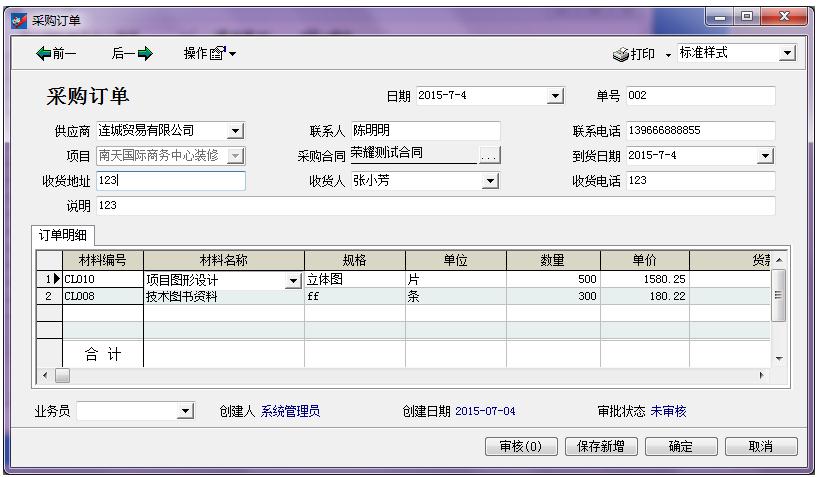Open the 操作 menu in toolbar
Screen dimensions: 819x477
click(209, 54)
